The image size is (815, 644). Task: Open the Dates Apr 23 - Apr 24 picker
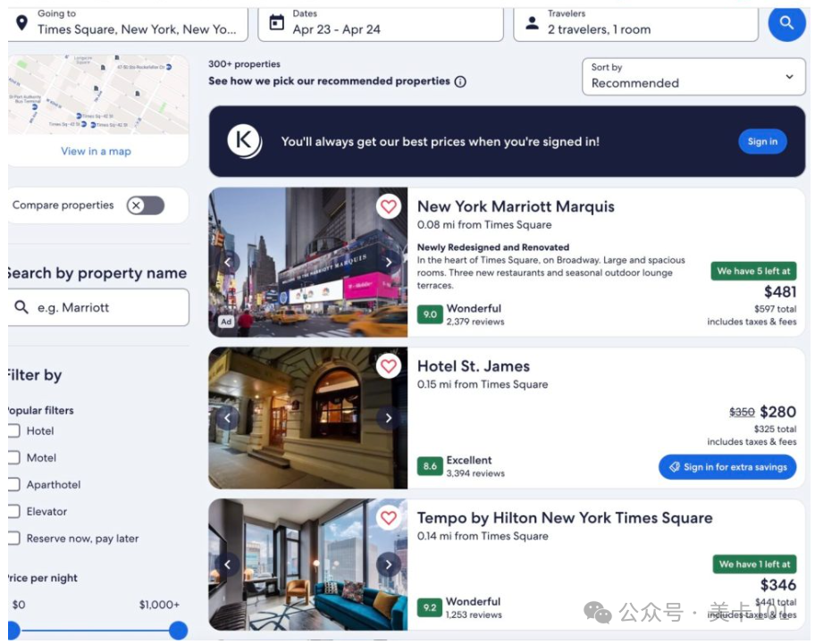(381, 24)
